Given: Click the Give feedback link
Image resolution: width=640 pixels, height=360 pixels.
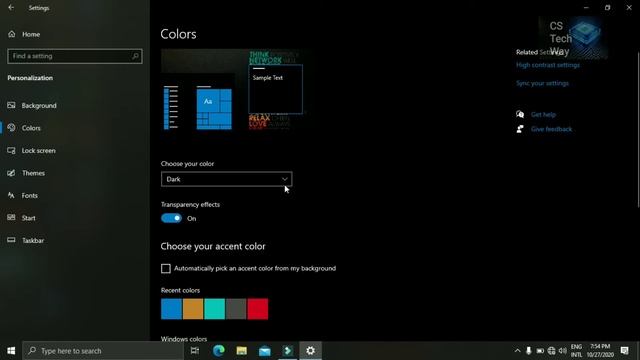Looking at the screenshot, I should (x=551, y=129).
